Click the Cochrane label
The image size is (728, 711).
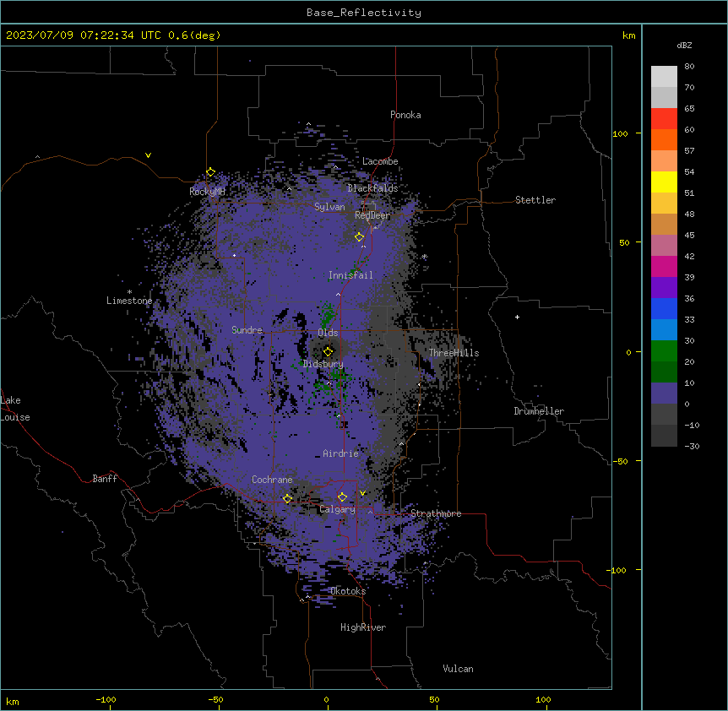click(272, 480)
